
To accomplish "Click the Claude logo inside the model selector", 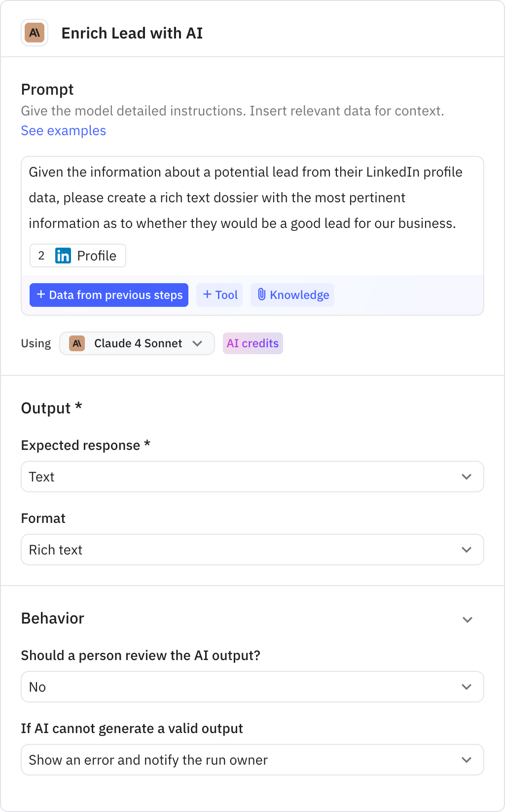I will [x=76, y=343].
